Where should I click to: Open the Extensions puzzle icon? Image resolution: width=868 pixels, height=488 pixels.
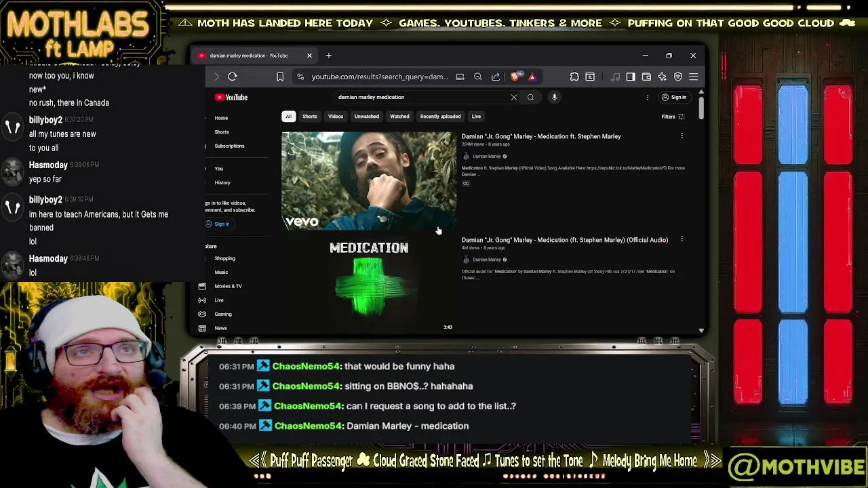pyautogui.click(x=574, y=77)
